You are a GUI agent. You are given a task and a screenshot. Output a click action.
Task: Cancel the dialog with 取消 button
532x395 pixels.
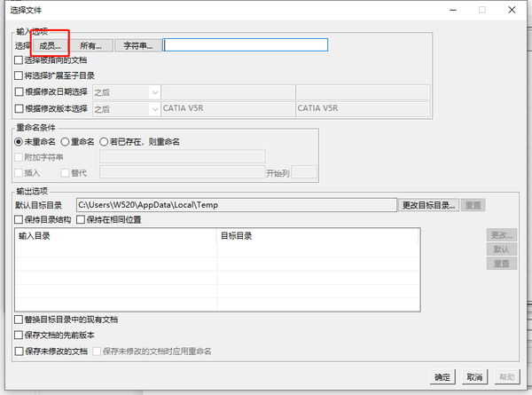pos(474,377)
